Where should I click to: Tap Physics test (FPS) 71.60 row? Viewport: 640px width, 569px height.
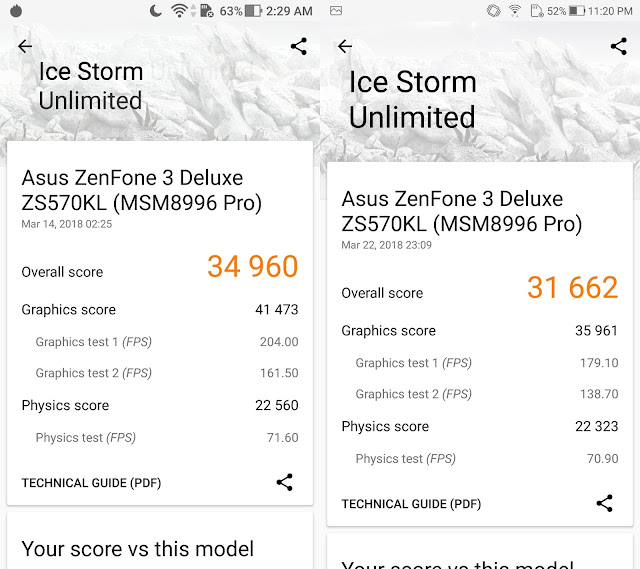pyautogui.click(x=167, y=438)
